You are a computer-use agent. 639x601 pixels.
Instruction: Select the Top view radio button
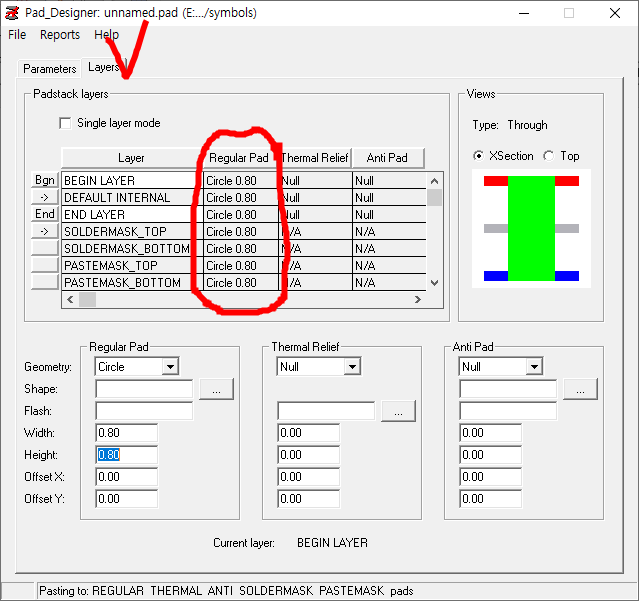549,156
